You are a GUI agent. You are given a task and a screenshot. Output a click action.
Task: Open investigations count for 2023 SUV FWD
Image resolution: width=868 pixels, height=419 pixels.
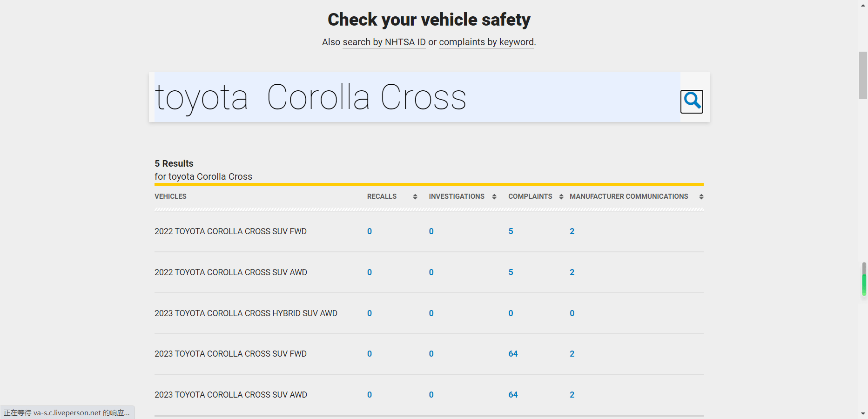[431, 354]
